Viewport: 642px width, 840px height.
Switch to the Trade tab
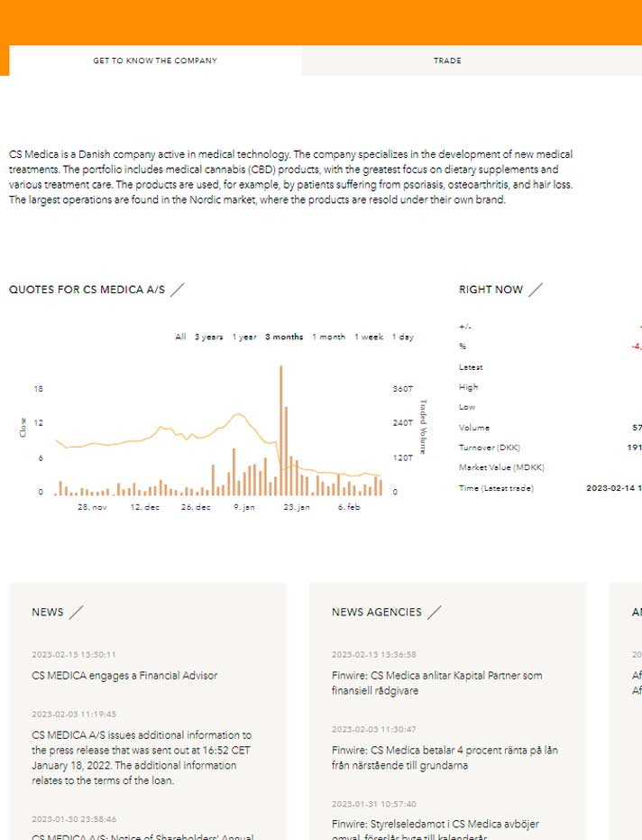[447, 60]
